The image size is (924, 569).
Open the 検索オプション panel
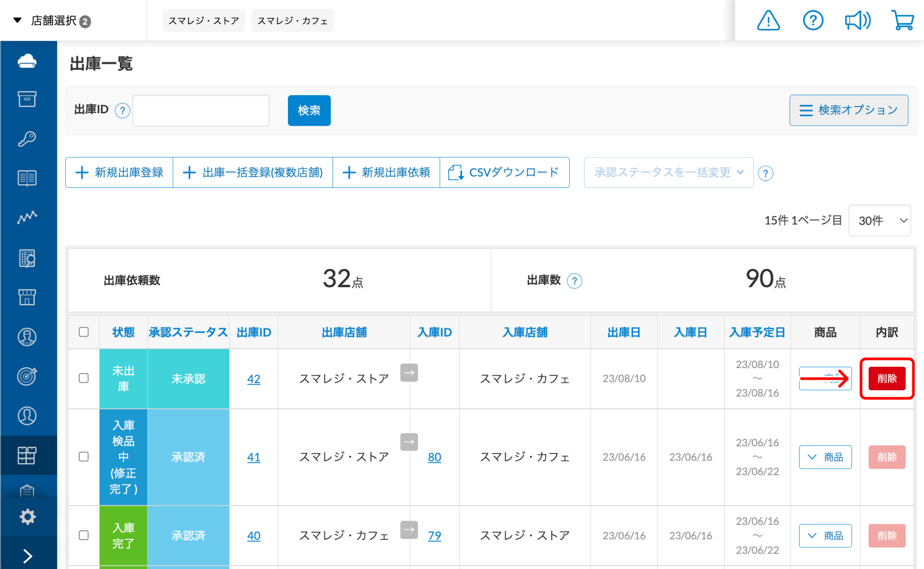coord(849,110)
